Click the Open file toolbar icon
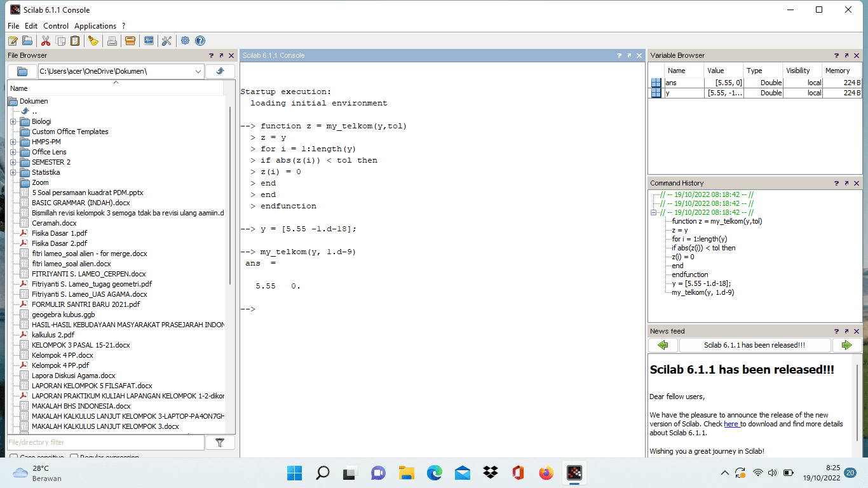Image resolution: width=868 pixels, height=488 pixels. pos(27,41)
